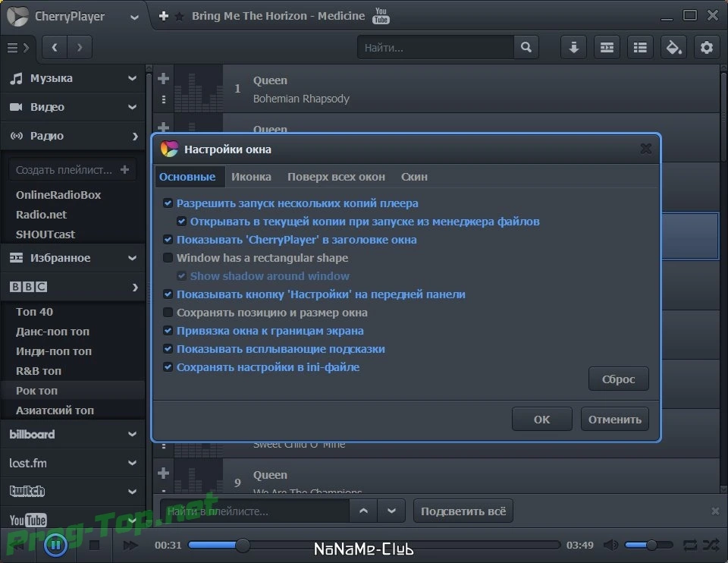Go back with the left arrow

(55, 47)
